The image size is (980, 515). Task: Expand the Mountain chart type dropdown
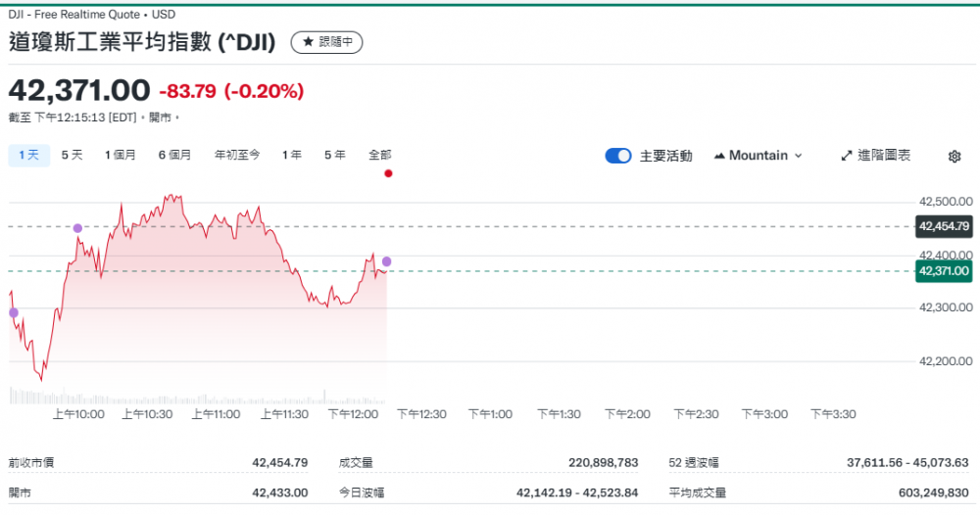coord(759,156)
